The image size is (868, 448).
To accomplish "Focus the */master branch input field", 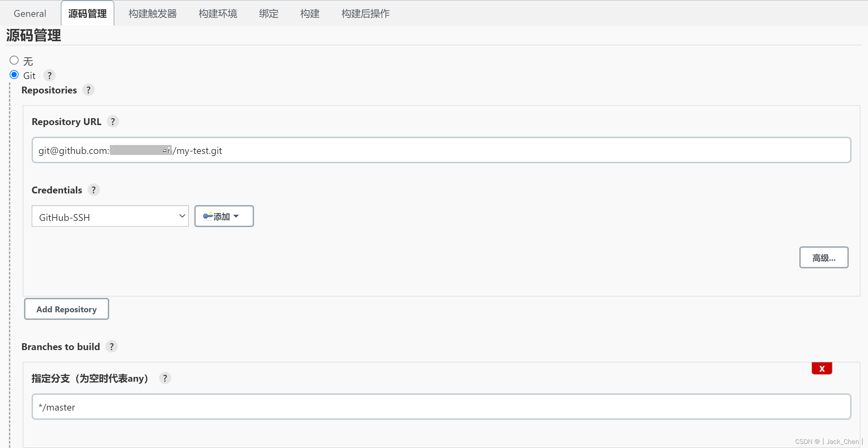I will 441,407.
